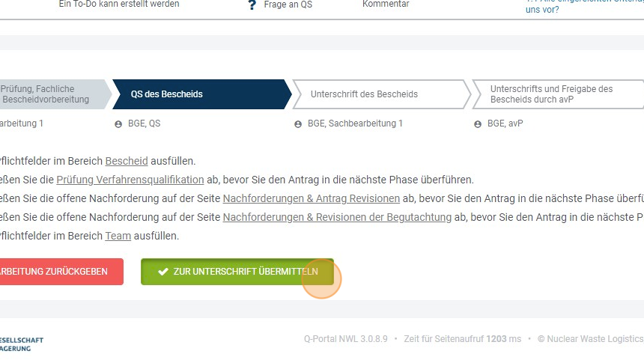Screen dimensions: 644x360
Task: Click the blue 'uns vor?' link text
Action: tap(542, 10)
